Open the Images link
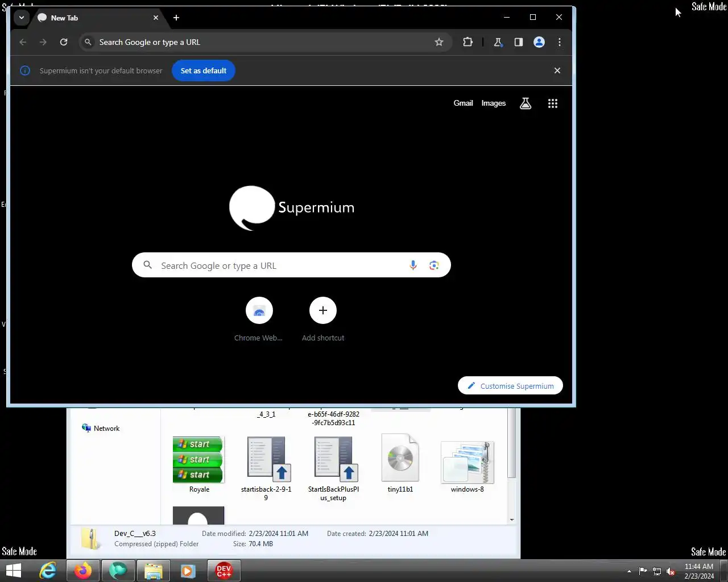The width and height of the screenshot is (728, 582). click(x=494, y=103)
